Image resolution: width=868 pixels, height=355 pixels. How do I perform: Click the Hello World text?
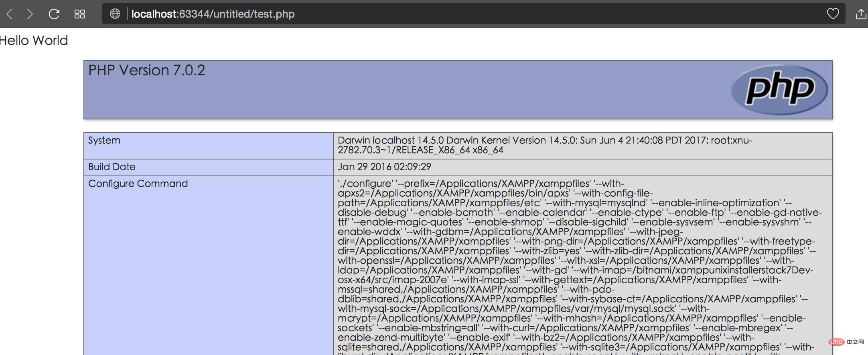[34, 40]
